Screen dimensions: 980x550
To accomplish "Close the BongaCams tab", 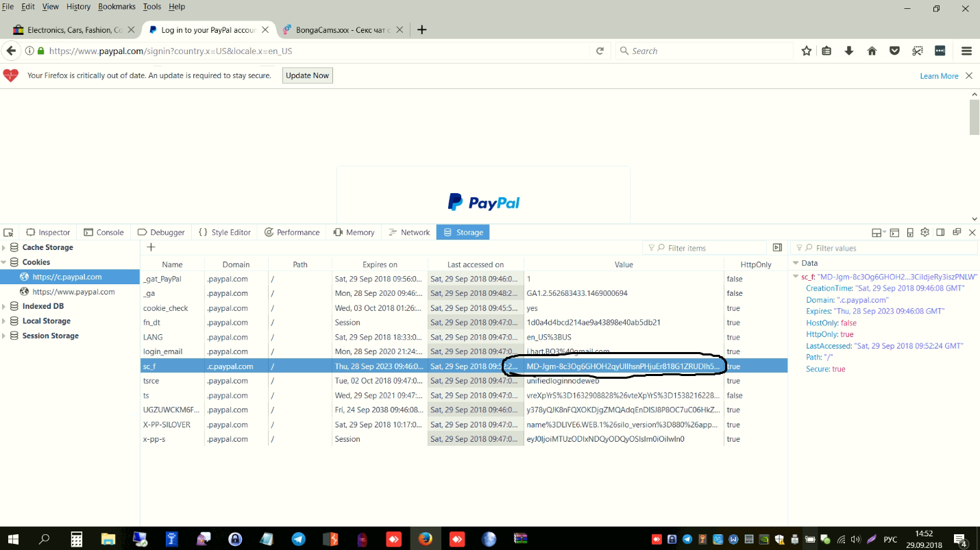I will point(401,30).
